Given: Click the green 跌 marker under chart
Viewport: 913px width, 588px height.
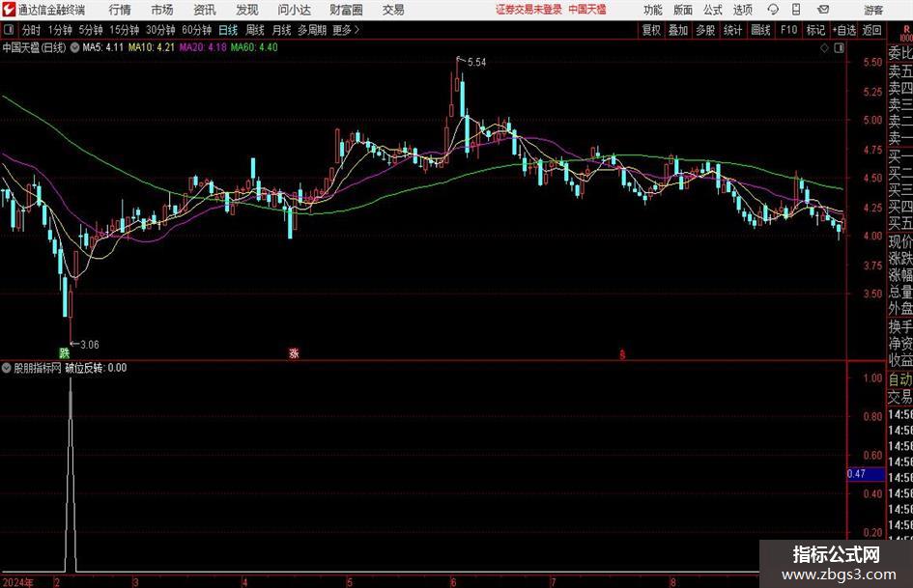Looking at the screenshot, I should coord(64,352).
